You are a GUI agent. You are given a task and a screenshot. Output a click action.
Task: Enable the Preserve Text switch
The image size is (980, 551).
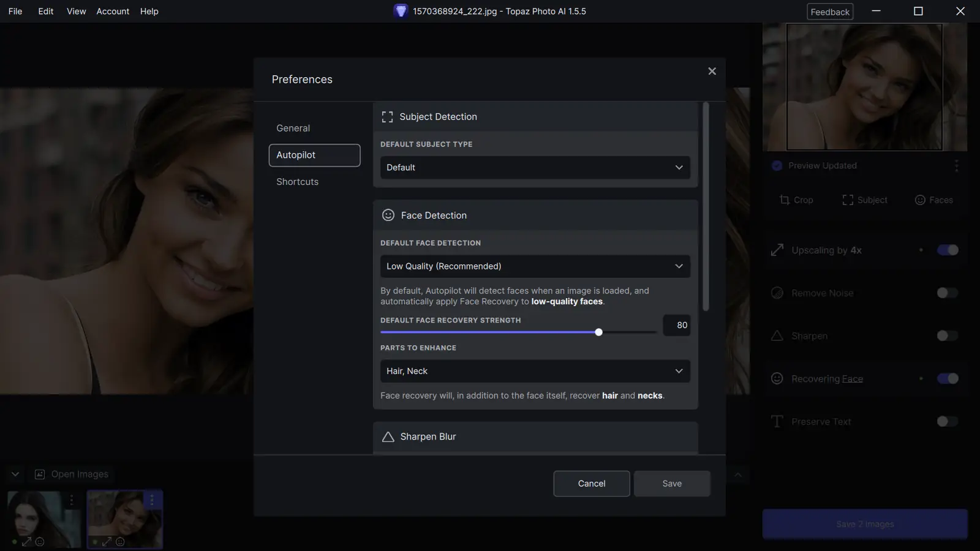click(948, 421)
